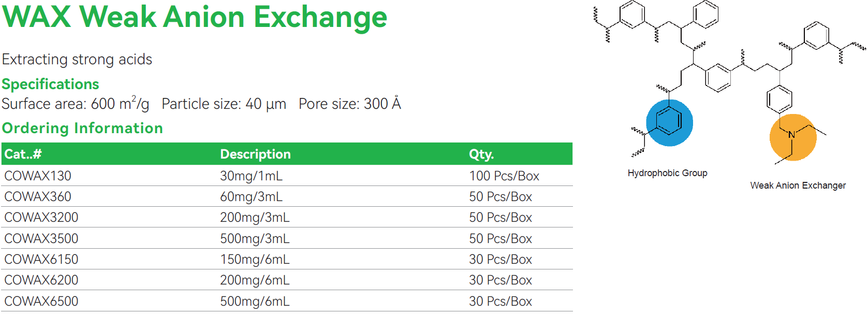Viewport: 868px width, 314px height.
Task: Select catalog number COWAX6500
Action: 41,301
